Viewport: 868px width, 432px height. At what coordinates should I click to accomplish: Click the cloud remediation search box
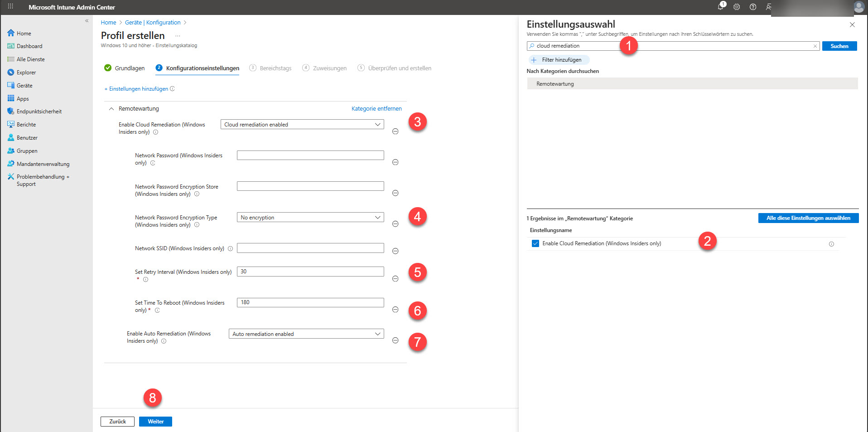pos(673,46)
